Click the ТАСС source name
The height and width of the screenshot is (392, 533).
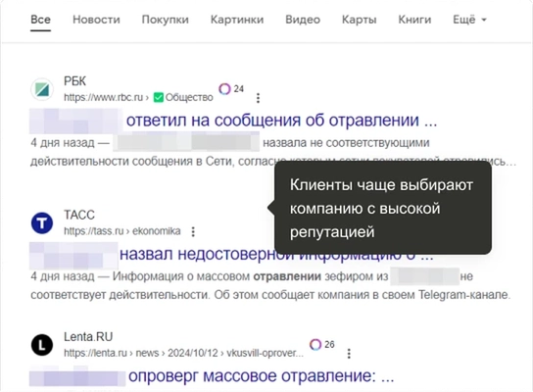[x=79, y=215]
